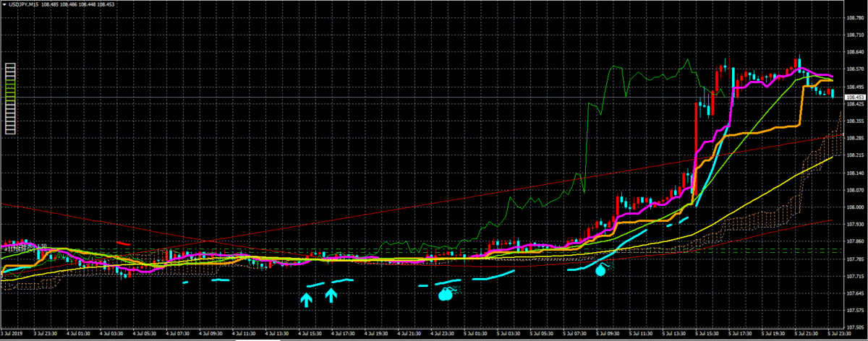Click the 107.575 price axis label
Viewport: 868px width, 341px height.
(x=855, y=311)
